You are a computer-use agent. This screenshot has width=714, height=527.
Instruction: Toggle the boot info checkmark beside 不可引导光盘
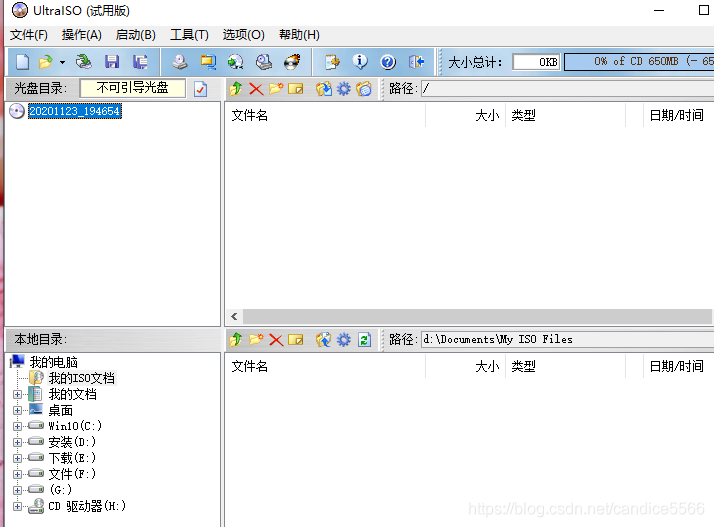pyautogui.click(x=200, y=89)
